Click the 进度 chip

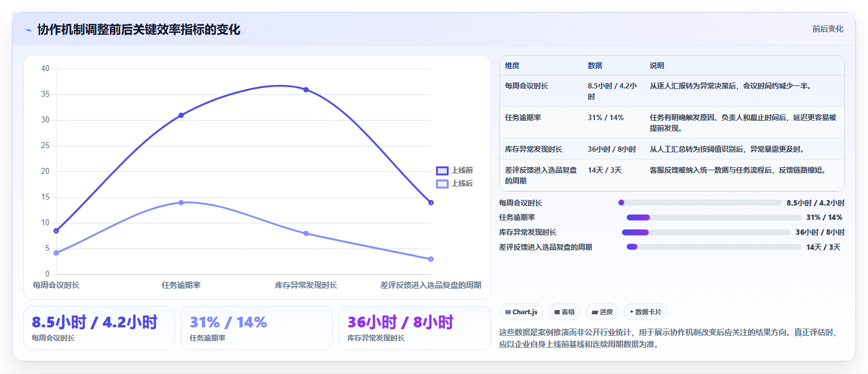pyautogui.click(x=602, y=312)
